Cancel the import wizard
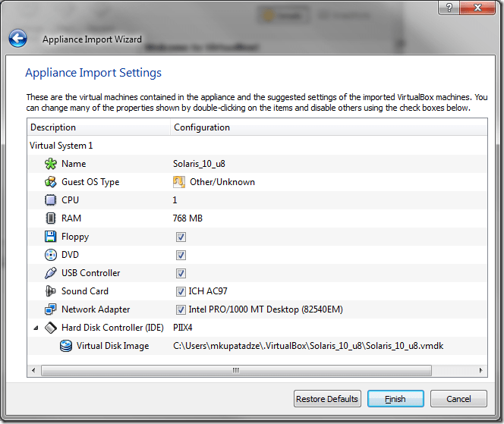The width and height of the screenshot is (504, 424). point(458,399)
